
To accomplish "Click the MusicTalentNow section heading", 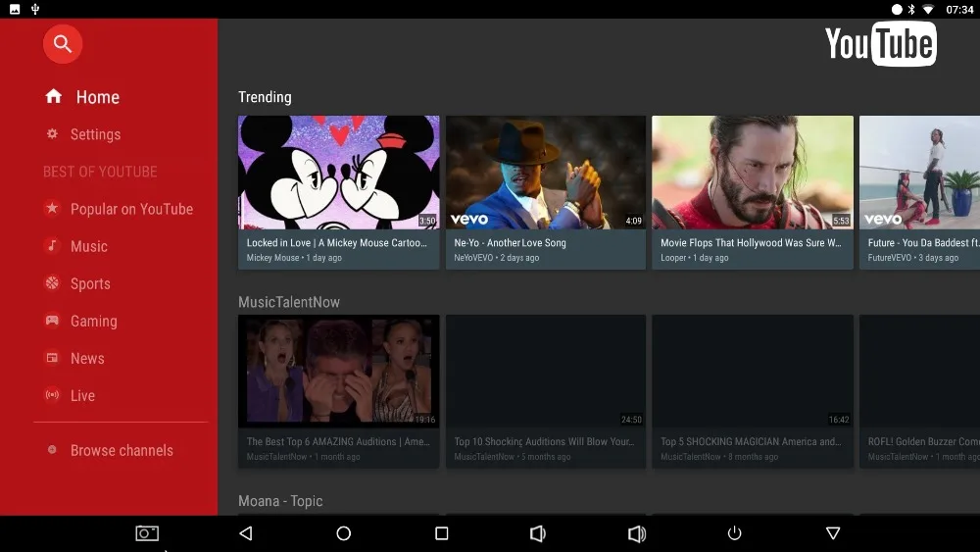I will [x=289, y=302].
